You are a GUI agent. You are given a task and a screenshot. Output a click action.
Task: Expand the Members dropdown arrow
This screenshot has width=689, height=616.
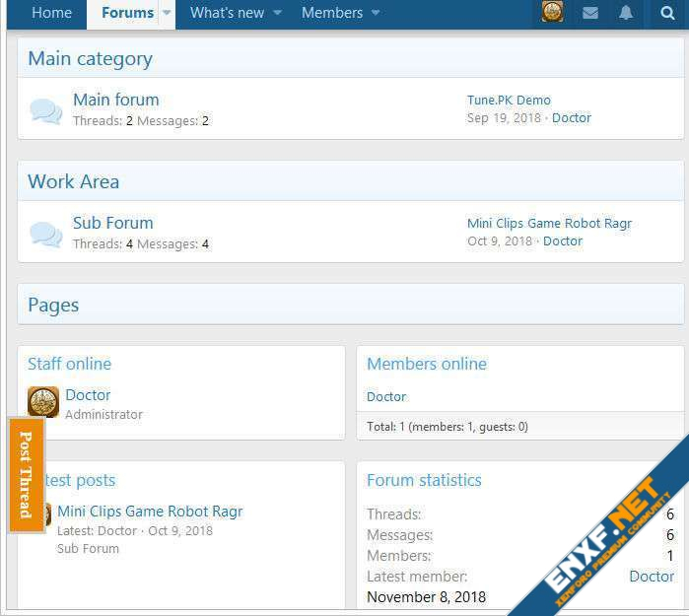click(375, 13)
